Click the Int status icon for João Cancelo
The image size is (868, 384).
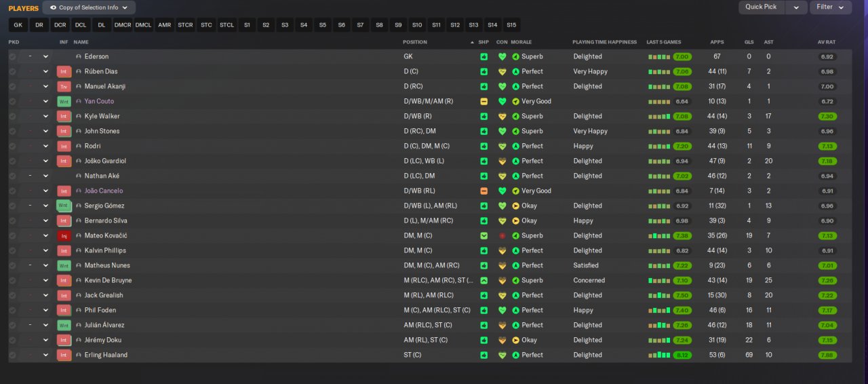pyautogui.click(x=64, y=191)
